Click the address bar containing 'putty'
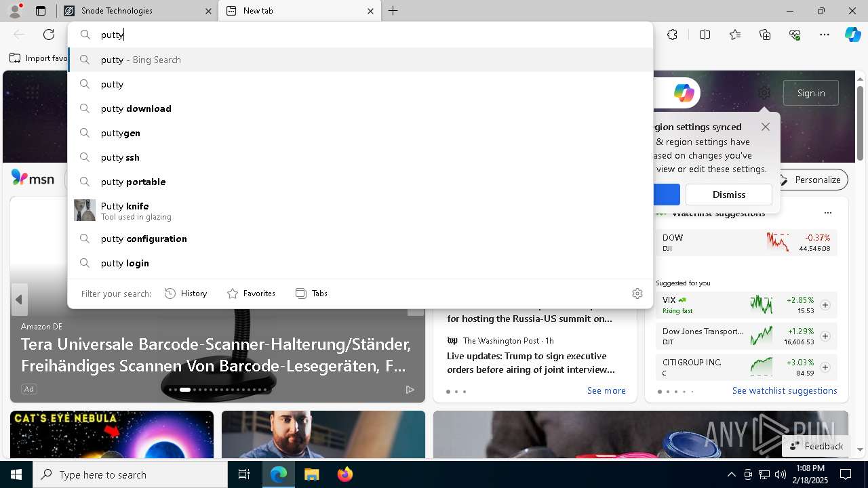The image size is (868, 488). point(360,35)
